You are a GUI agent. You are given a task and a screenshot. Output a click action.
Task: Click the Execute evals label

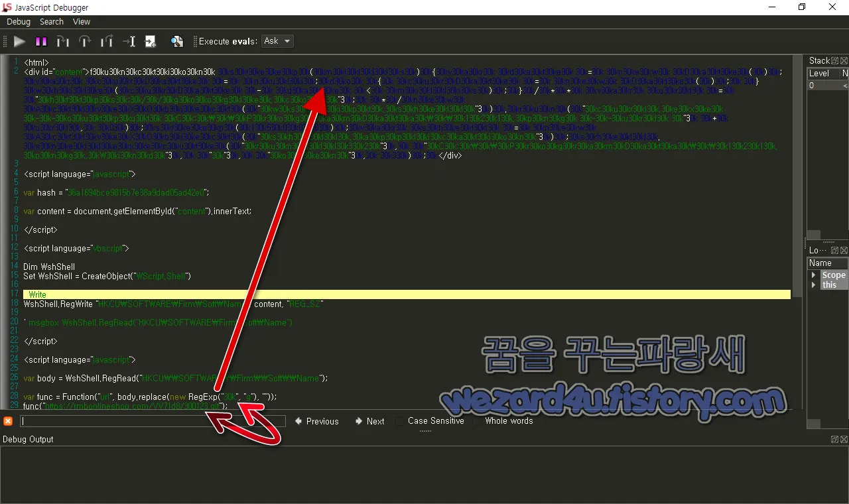click(228, 41)
